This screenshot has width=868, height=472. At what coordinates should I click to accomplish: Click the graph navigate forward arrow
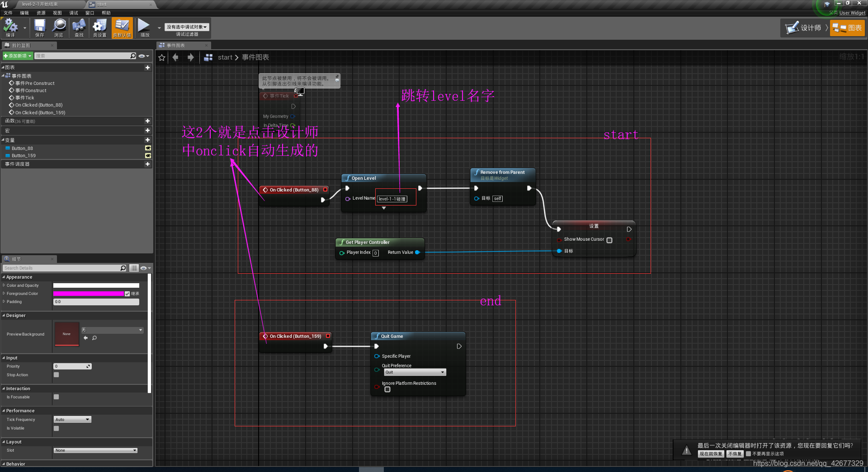(x=190, y=57)
